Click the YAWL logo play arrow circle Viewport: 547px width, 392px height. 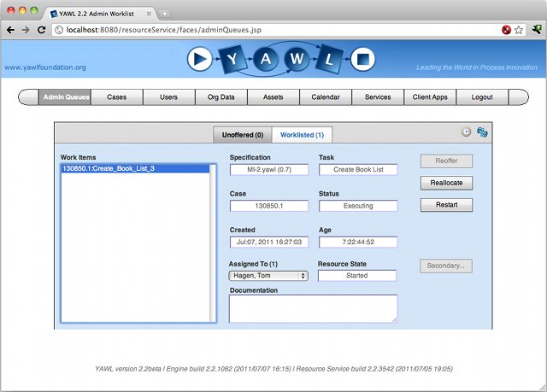[x=199, y=59]
